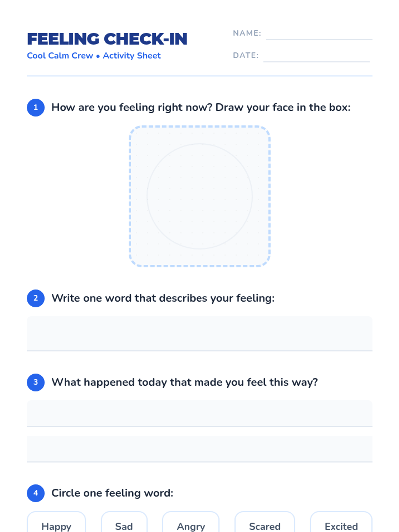Click the number 3 step badge
The height and width of the screenshot is (532, 399).
tap(36, 382)
